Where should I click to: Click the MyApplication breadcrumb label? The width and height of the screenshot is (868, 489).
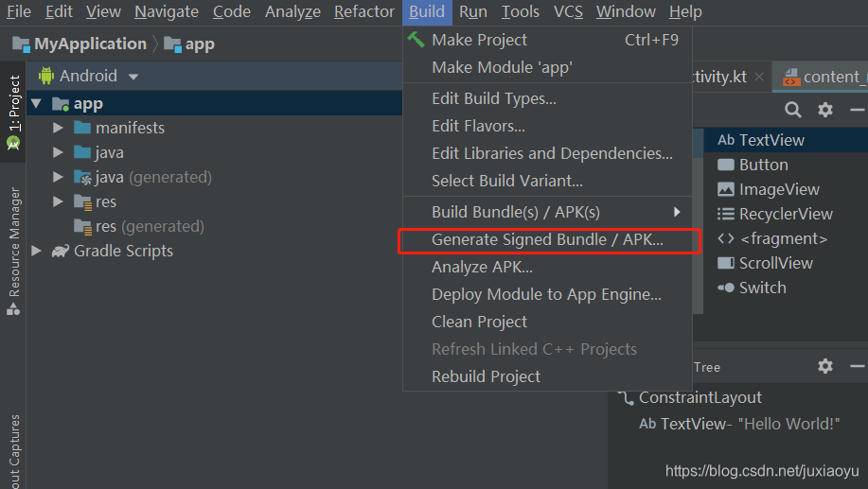(90, 44)
